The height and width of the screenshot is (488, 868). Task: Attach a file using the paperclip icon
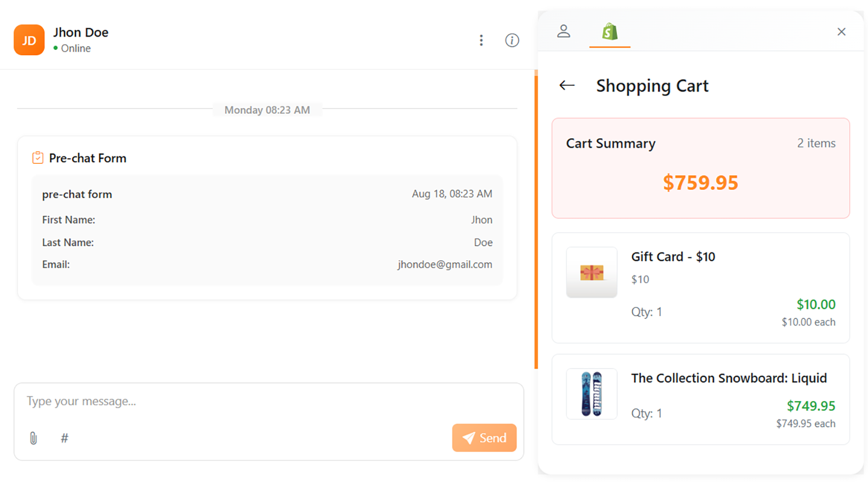(x=33, y=438)
